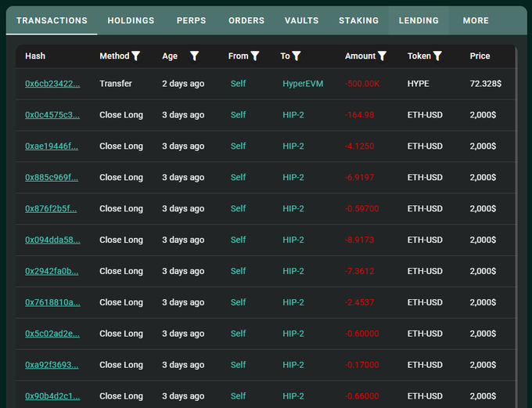
Task: Select the Lending tab
Action: click(419, 20)
